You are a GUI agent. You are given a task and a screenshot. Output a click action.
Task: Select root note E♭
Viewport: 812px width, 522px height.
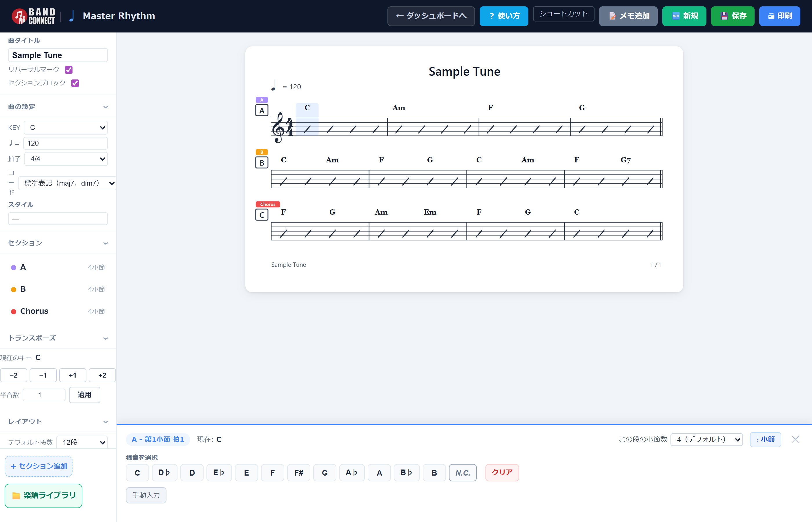219,473
